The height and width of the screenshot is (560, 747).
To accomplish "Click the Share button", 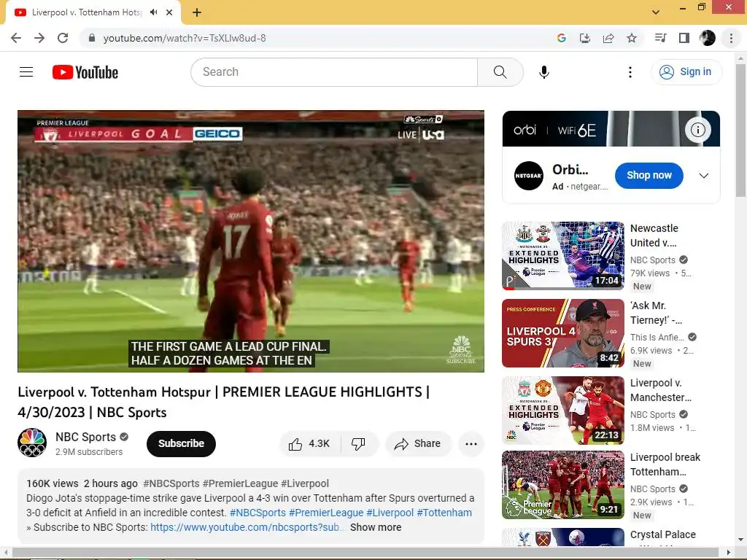I will point(418,444).
